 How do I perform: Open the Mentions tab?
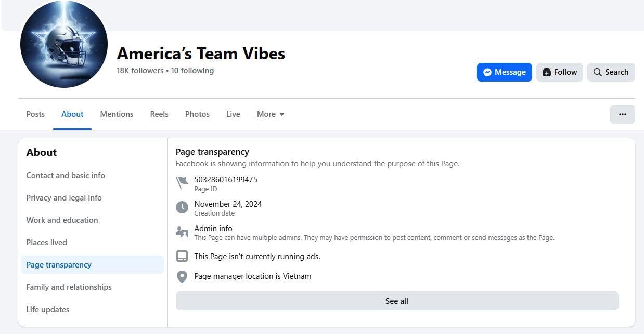tap(117, 114)
